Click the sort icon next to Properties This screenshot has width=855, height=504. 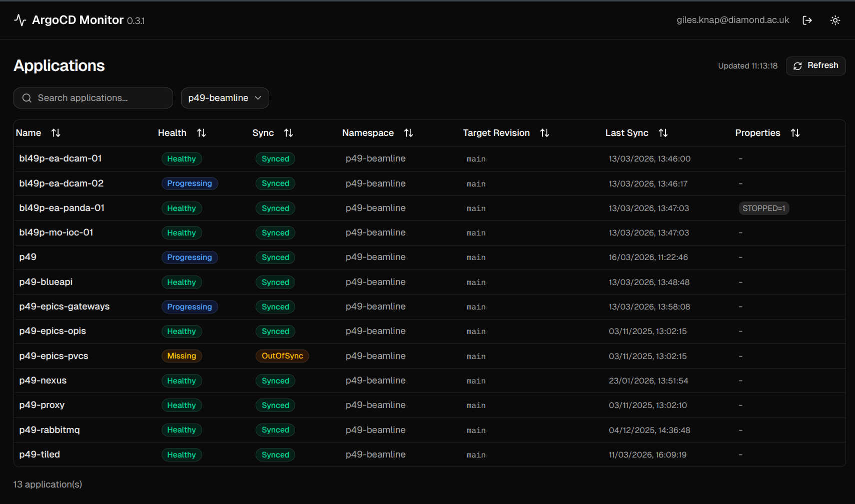796,132
